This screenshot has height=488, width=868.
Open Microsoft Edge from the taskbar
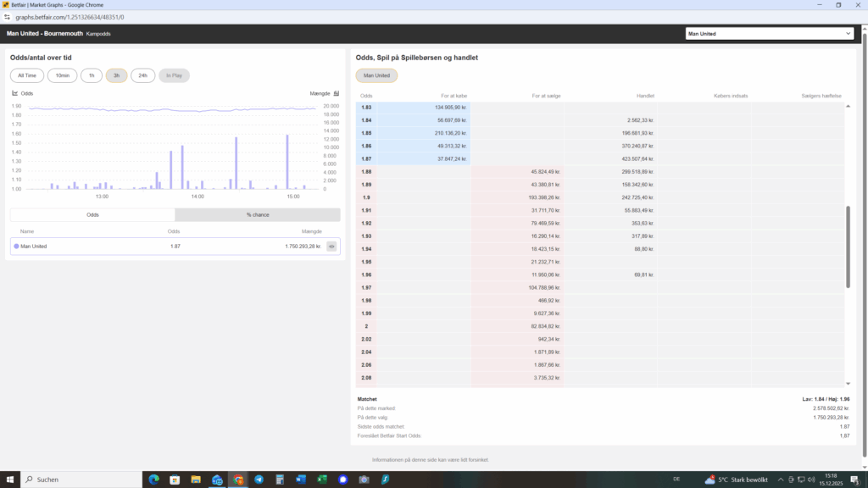pyautogui.click(x=153, y=480)
